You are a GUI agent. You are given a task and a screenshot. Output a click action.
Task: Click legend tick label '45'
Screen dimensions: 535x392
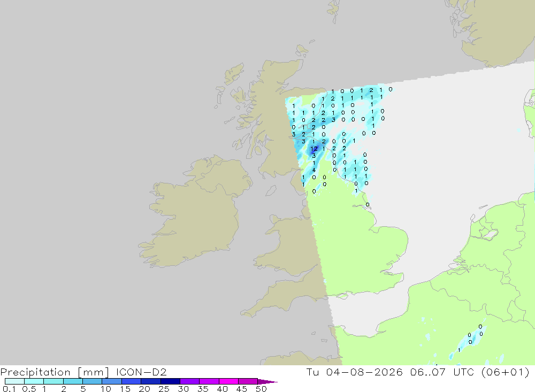click(x=242, y=389)
